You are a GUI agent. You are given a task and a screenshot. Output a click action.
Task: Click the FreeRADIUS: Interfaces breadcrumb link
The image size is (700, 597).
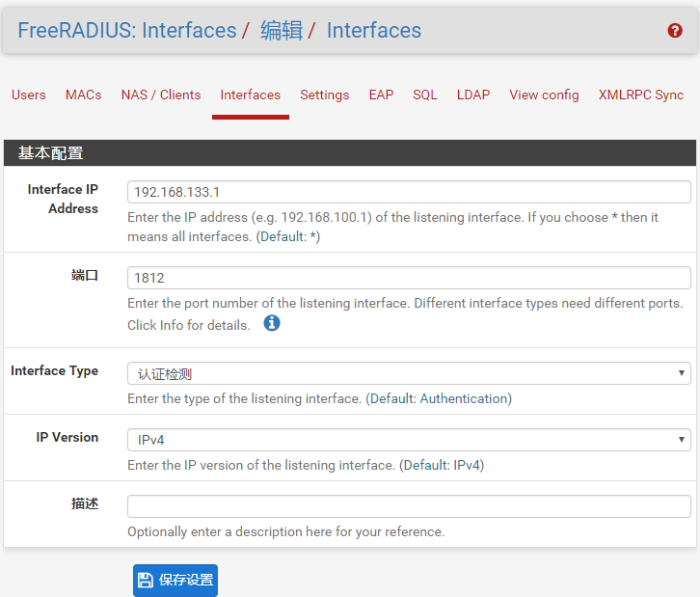click(x=127, y=31)
